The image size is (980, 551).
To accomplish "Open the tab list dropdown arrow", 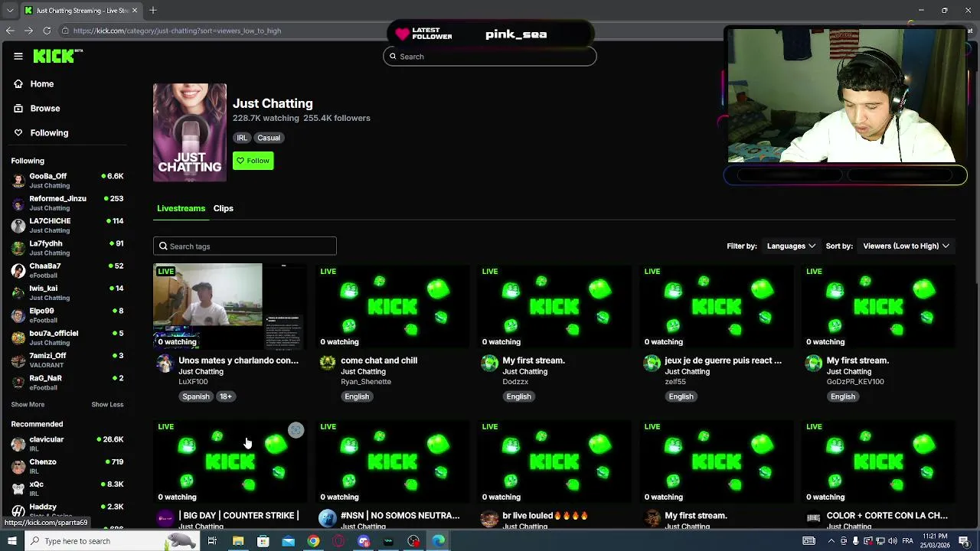I will click(x=9, y=10).
